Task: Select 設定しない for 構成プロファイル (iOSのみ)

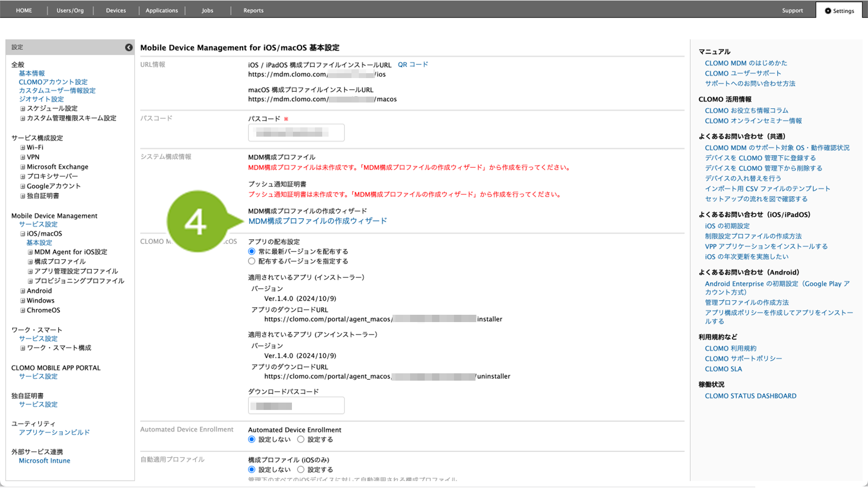Action: [x=252, y=469]
